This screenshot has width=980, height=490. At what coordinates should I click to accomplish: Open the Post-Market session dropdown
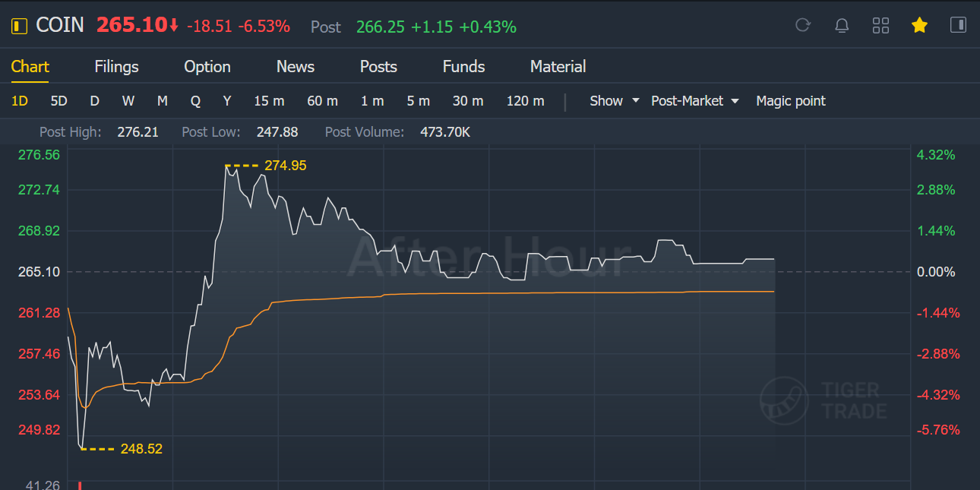695,101
